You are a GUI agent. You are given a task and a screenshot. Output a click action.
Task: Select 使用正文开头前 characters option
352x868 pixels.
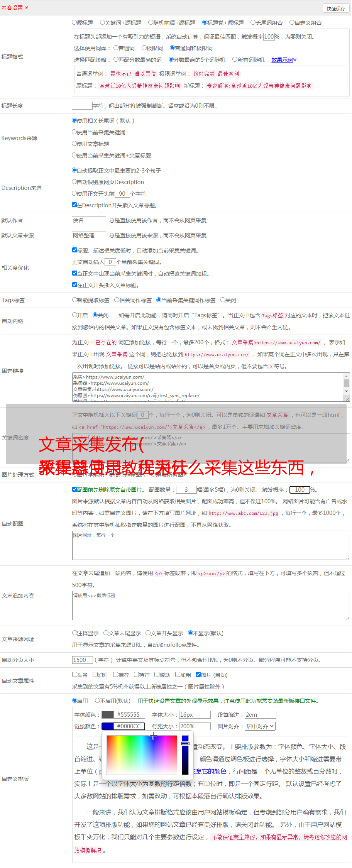74,193
